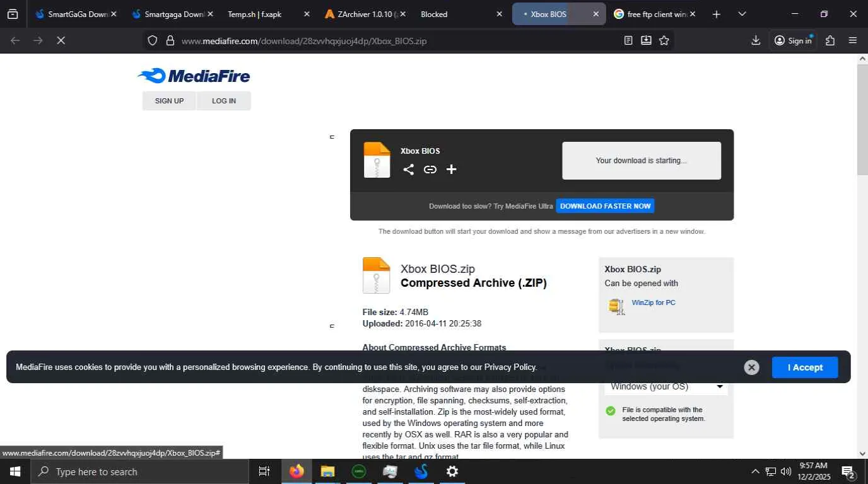Open the notification center

(x=848, y=471)
